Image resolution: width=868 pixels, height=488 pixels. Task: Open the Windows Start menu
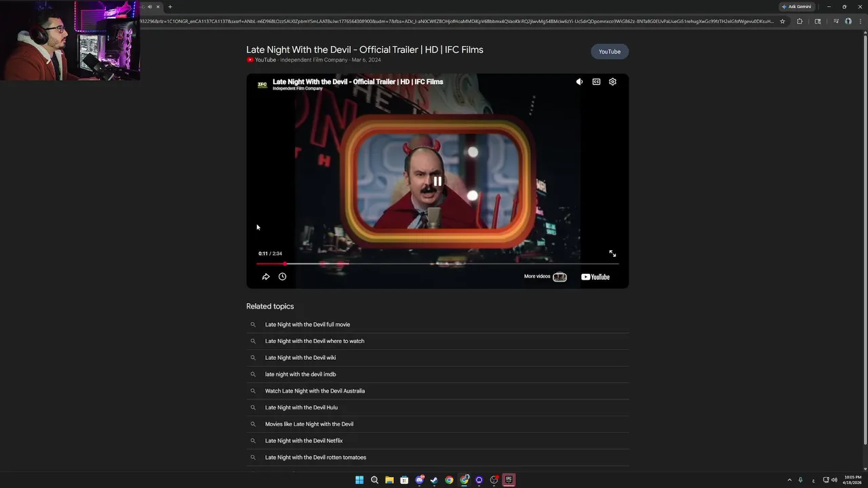click(359, 480)
